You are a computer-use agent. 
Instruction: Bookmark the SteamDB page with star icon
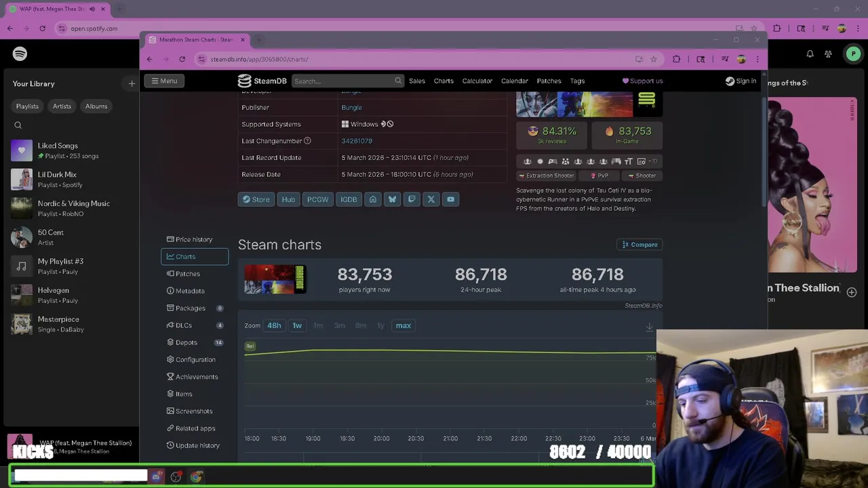click(x=654, y=59)
